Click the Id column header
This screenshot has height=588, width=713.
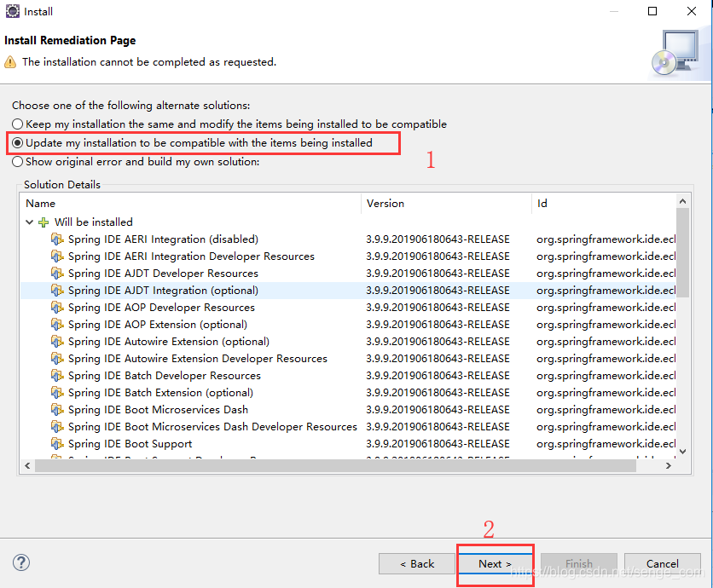pyautogui.click(x=604, y=203)
